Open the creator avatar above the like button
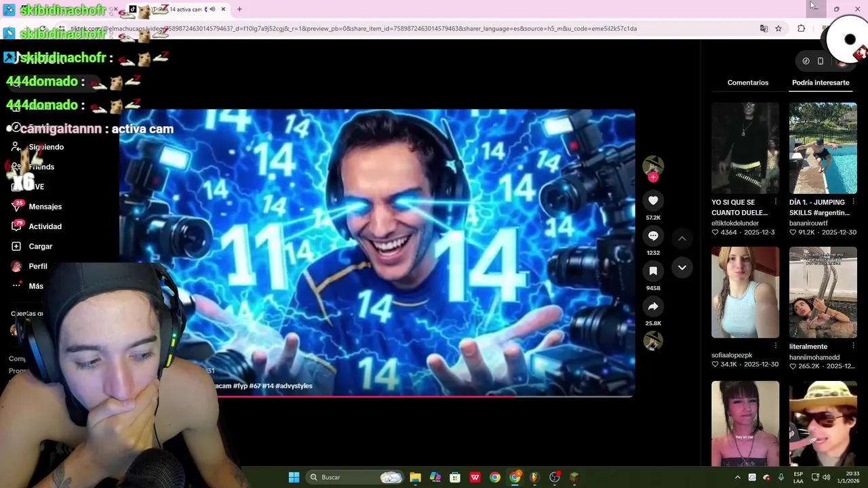Viewport: 868px width, 488px height. pos(653,165)
